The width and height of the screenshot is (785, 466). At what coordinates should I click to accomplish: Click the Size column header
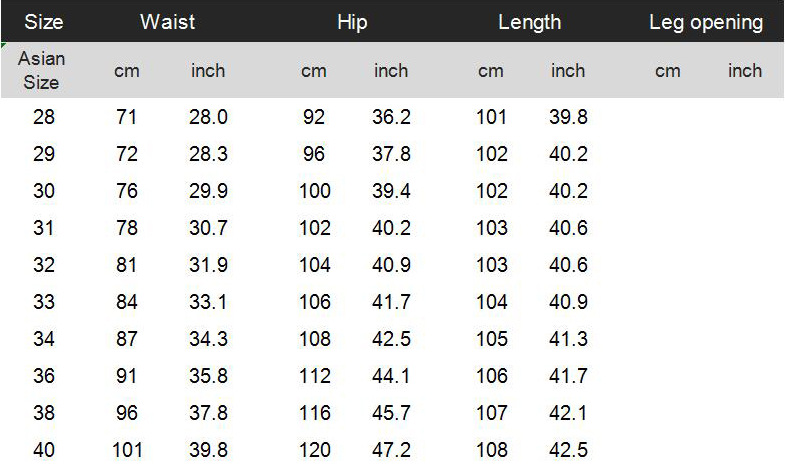coord(44,22)
